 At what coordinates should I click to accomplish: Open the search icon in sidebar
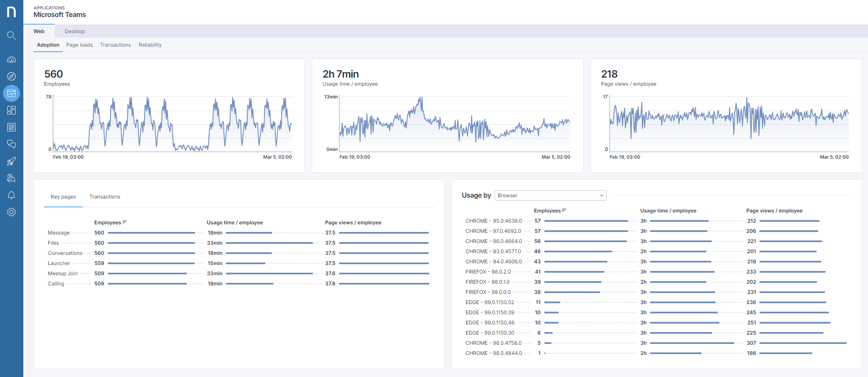(x=11, y=36)
